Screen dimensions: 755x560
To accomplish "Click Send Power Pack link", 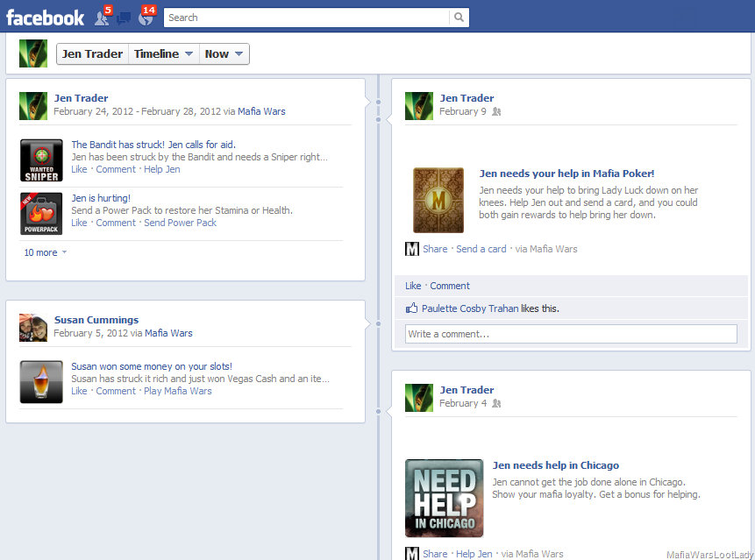I will click(180, 223).
